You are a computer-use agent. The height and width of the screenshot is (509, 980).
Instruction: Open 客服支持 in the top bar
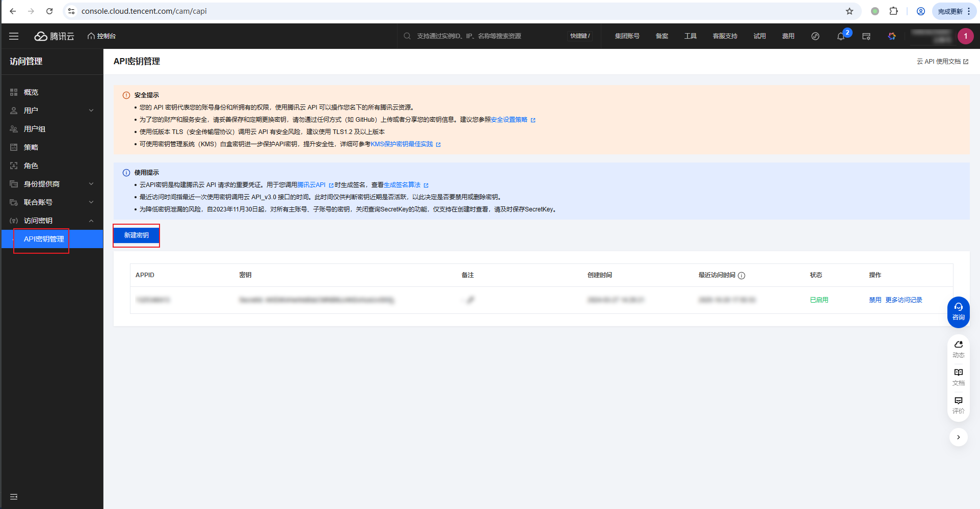(x=725, y=36)
